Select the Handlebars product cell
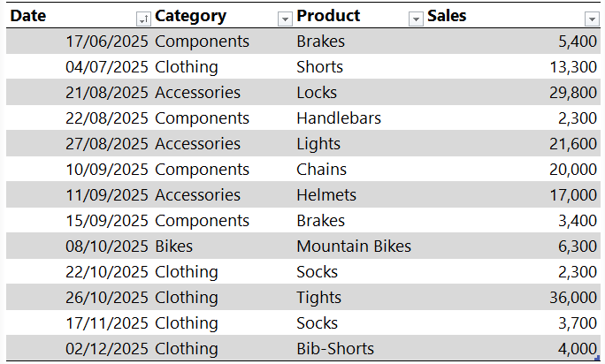This screenshot has height=364, width=605. [339, 118]
